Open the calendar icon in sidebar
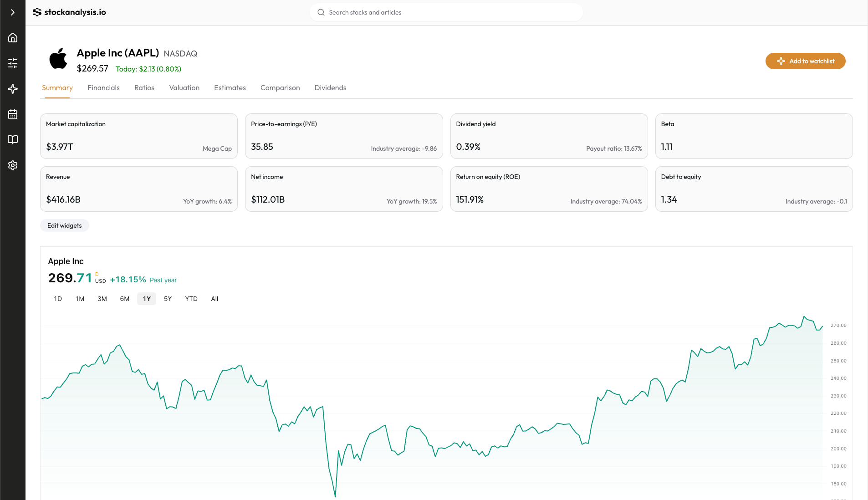The height and width of the screenshot is (500, 868). pos(12,114)
